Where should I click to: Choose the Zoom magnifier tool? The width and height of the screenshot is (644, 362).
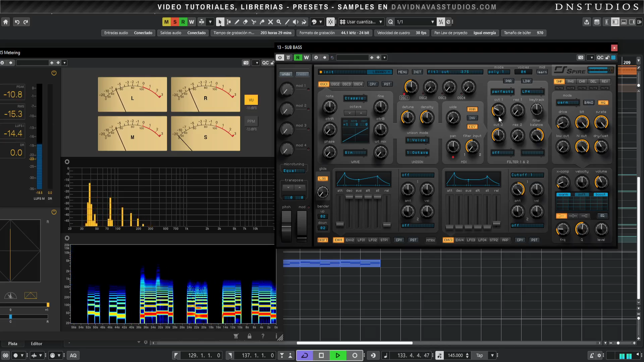[x=279, y=22]
